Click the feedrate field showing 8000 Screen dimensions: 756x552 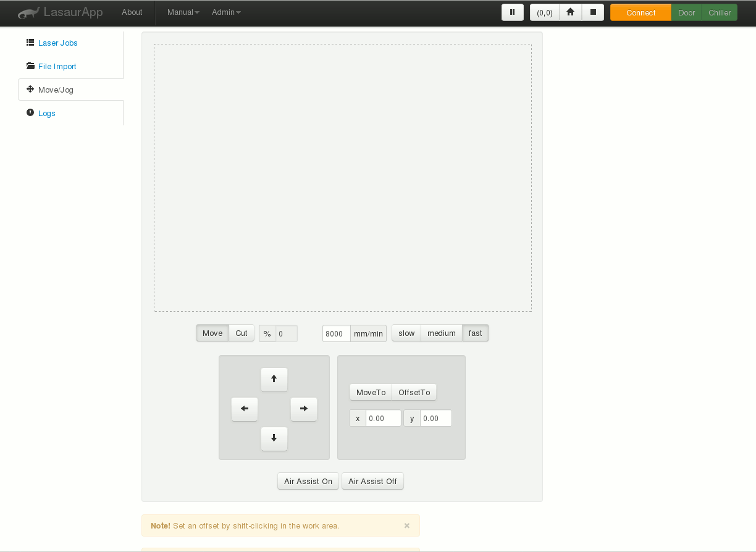coord(337,333)
